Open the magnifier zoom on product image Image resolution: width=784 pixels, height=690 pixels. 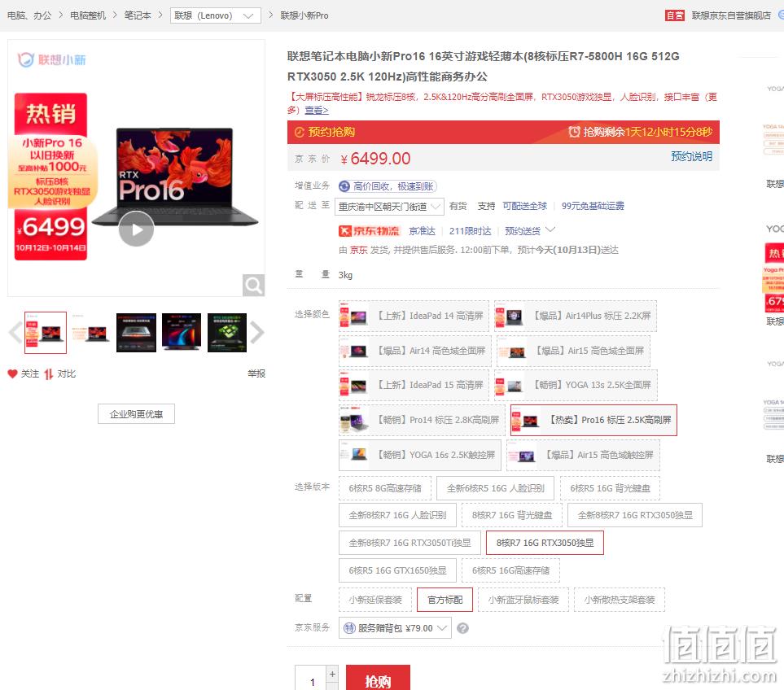[x=253, y=286]
